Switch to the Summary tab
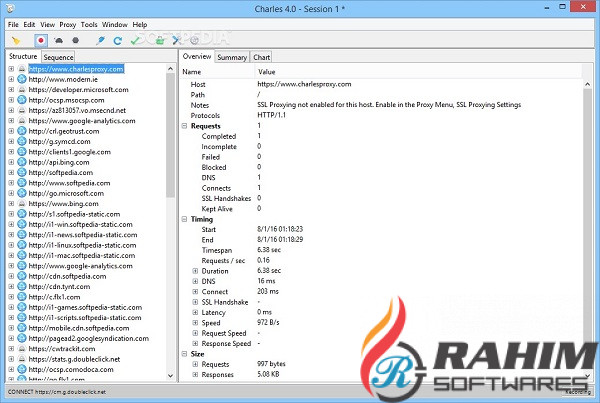Viewport: 600px width, 403px height. [x=232, y=57]
